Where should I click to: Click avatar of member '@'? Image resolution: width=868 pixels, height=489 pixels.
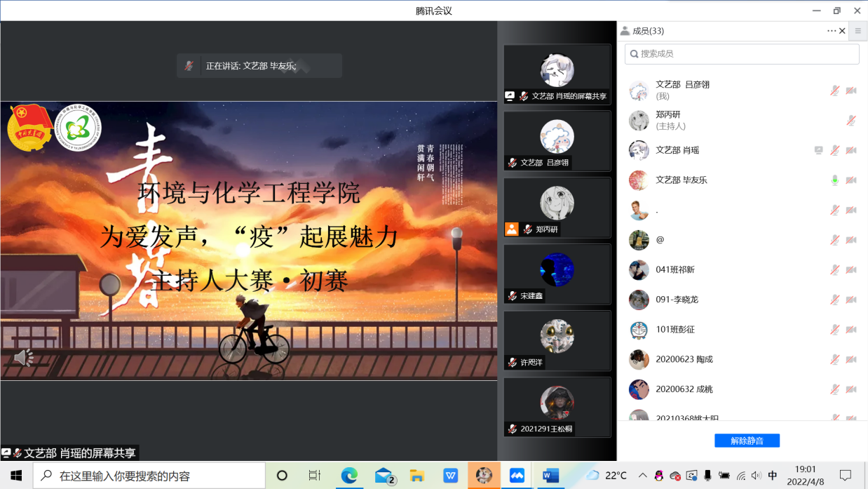coord(639,240)
